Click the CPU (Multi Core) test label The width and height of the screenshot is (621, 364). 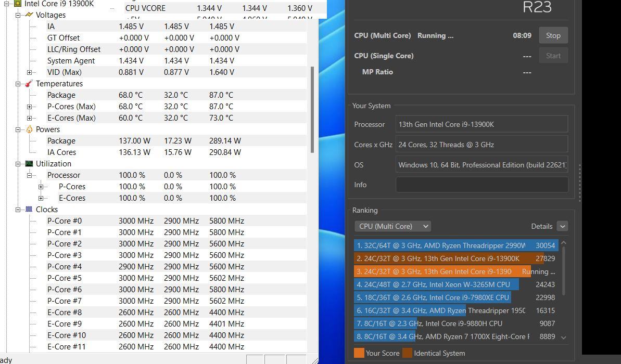coord(382,35)
